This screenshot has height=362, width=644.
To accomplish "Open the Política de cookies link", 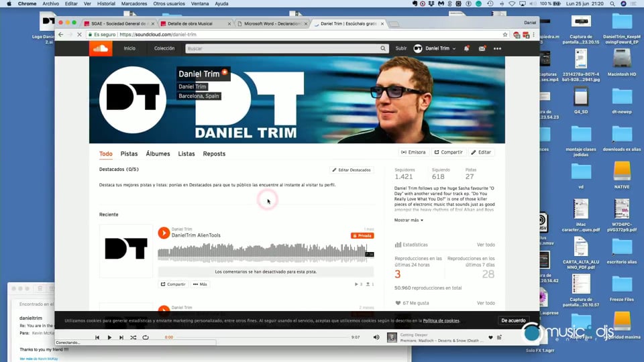I will (441, 320).
